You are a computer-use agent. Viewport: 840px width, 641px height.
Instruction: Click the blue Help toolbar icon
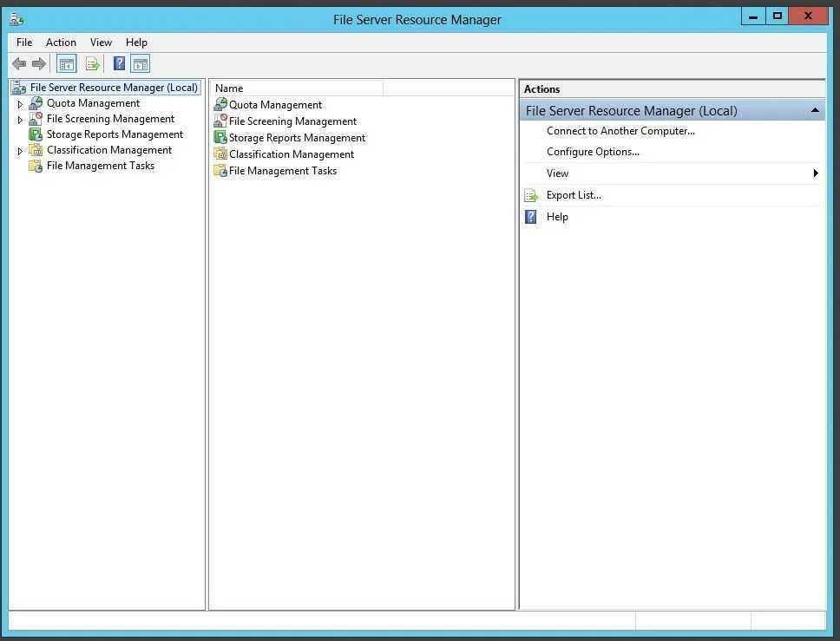tap(120, 63)
